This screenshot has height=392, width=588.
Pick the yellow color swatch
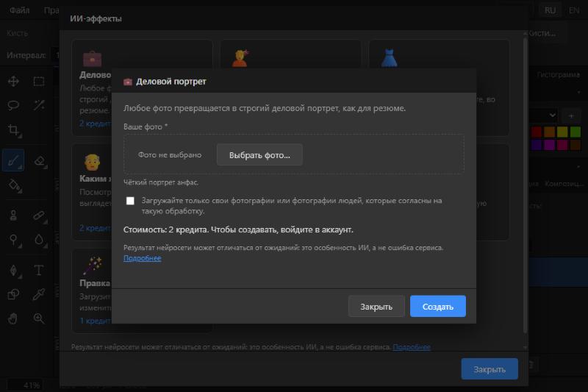(x=562, y=132)
